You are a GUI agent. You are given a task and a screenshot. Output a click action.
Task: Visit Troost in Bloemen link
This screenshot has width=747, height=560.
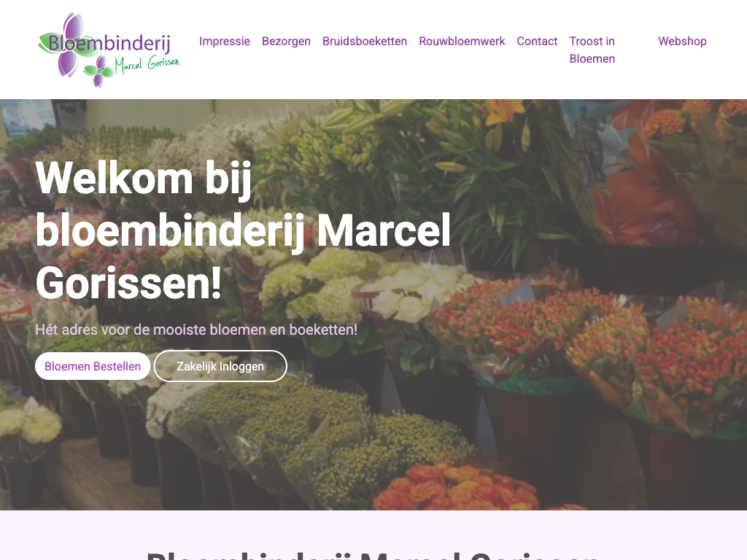coord(592,50)
